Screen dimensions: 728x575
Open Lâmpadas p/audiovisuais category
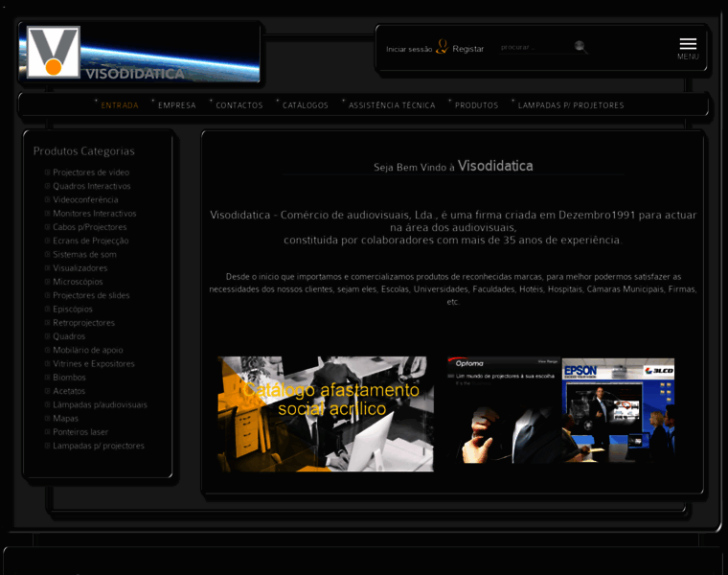click(100, 404)
